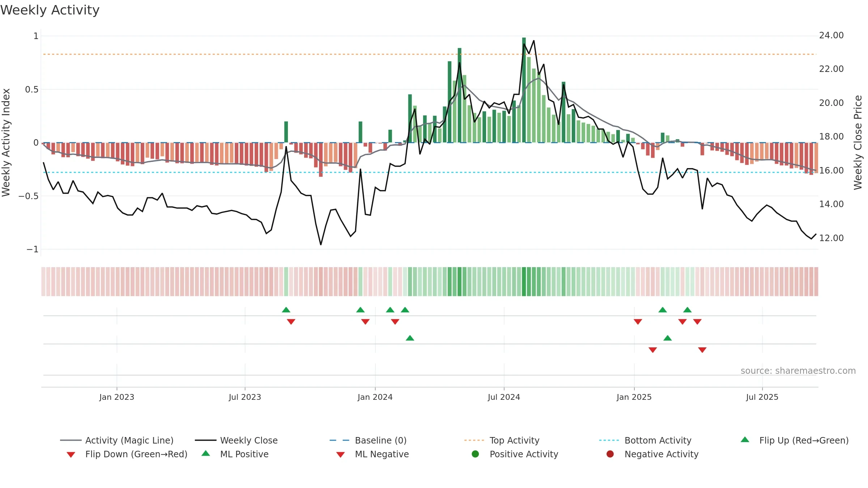Viewport: 868px width, 488px height.
Task: Click the 0.5 activity index tick label
Action: (x=32, y=89)
